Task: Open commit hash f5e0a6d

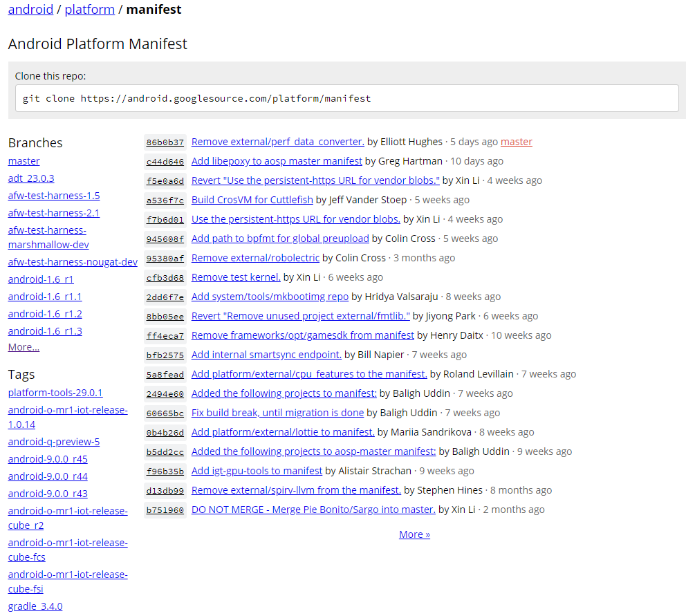Action: click(x=165, y=181)
